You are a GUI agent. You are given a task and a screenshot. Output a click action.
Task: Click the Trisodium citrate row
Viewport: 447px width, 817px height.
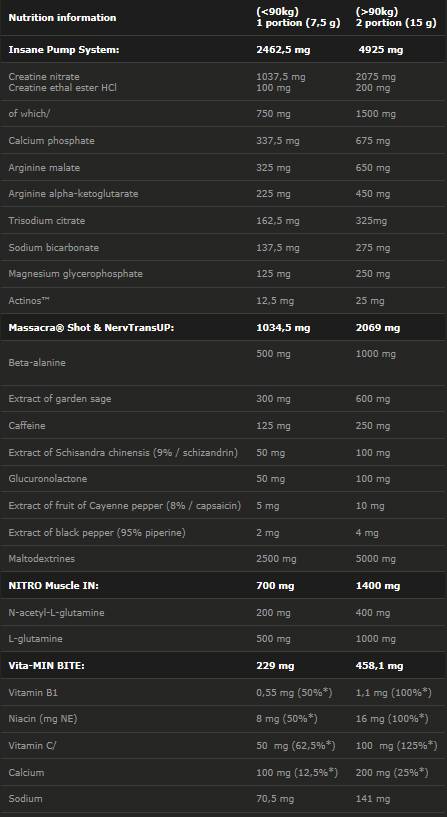point(224,221)
